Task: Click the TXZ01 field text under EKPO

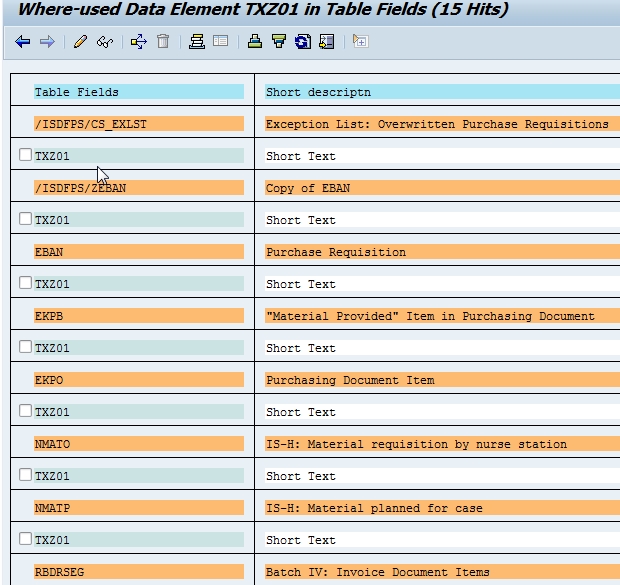Action: point(52,412)
